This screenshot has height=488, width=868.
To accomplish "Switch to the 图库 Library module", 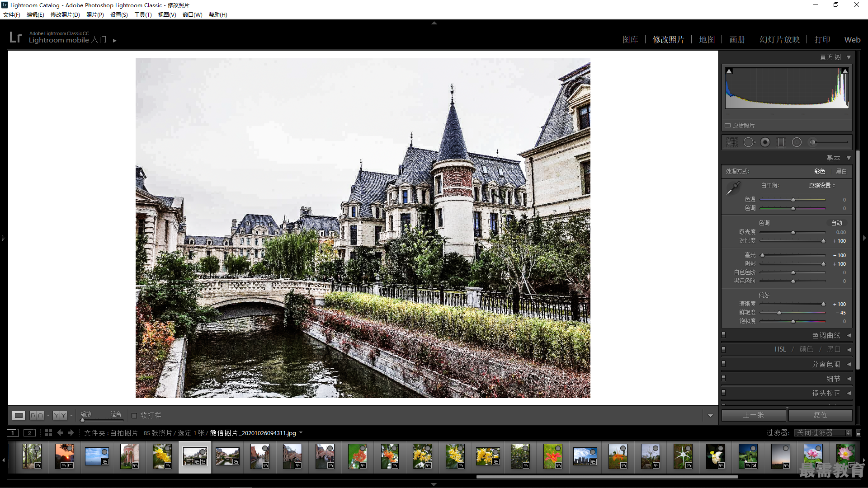I will pyautogui.click(x=630, y=40).
